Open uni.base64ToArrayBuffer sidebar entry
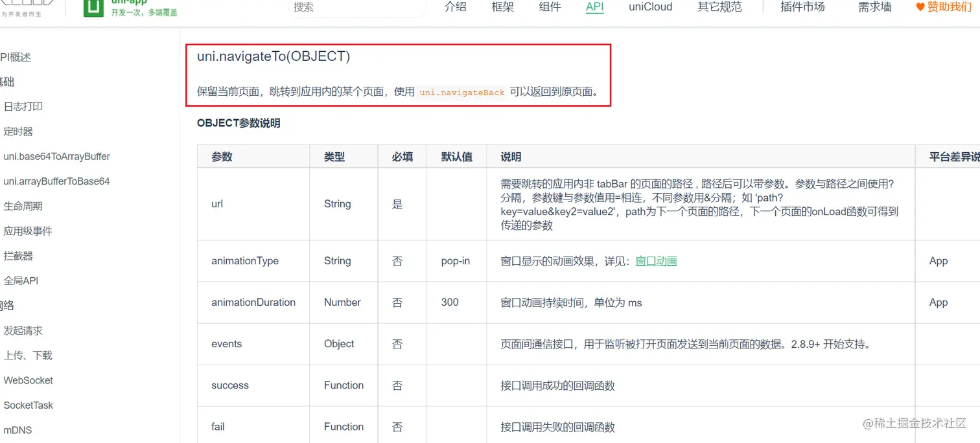The height and width of the screenshot is (443, 980). click(x=56, y=157)
